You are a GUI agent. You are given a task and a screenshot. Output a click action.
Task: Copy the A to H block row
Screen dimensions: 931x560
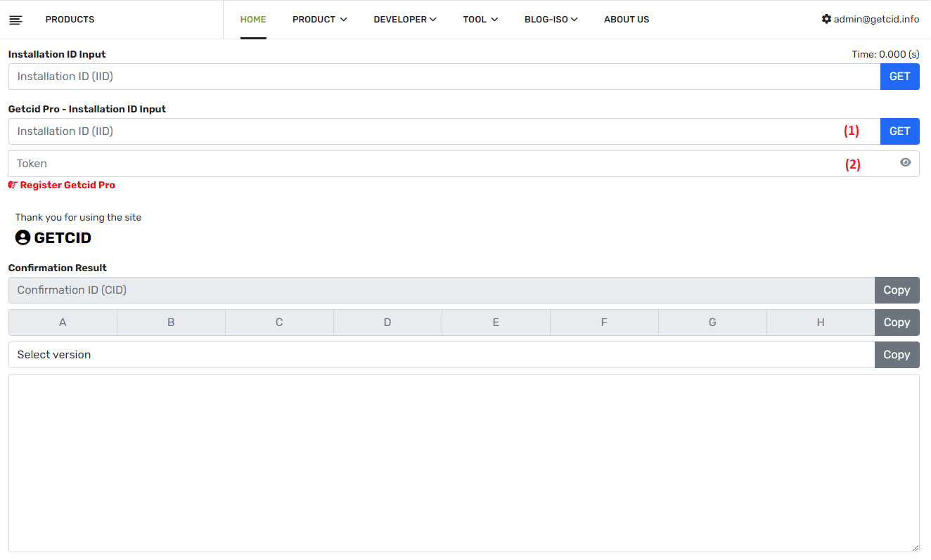(x=897, y=323)
